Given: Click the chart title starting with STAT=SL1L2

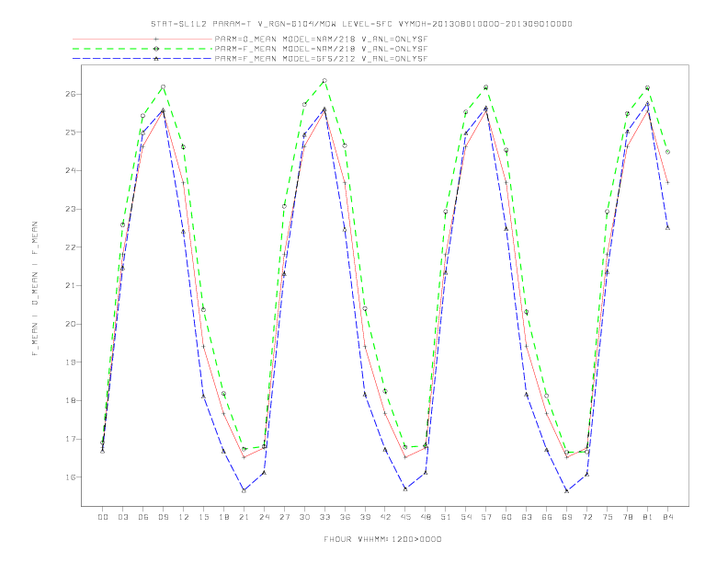Looking at the screenshot, I should coord(361,24).
